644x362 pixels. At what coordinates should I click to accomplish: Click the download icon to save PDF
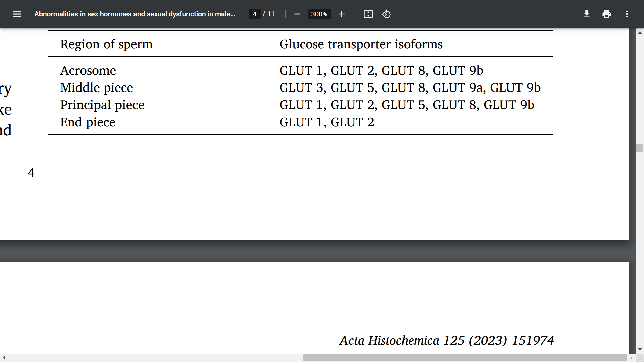[x=586, y=14]
